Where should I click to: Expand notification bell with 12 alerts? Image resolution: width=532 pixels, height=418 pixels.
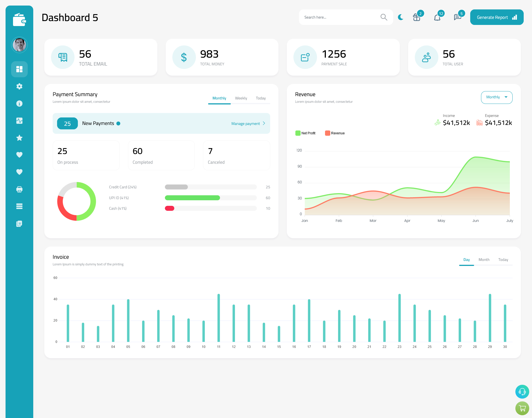pyautogui.click(x=437, y=17)
